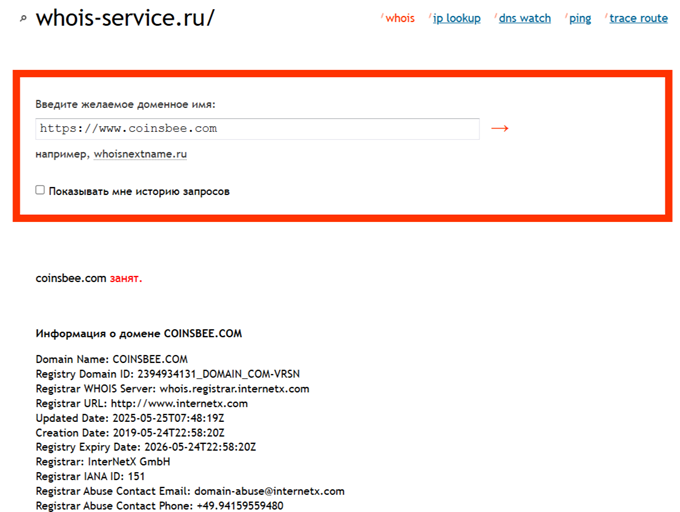Enable the request history checkbox
680x512 pixels.
[40, 190]
